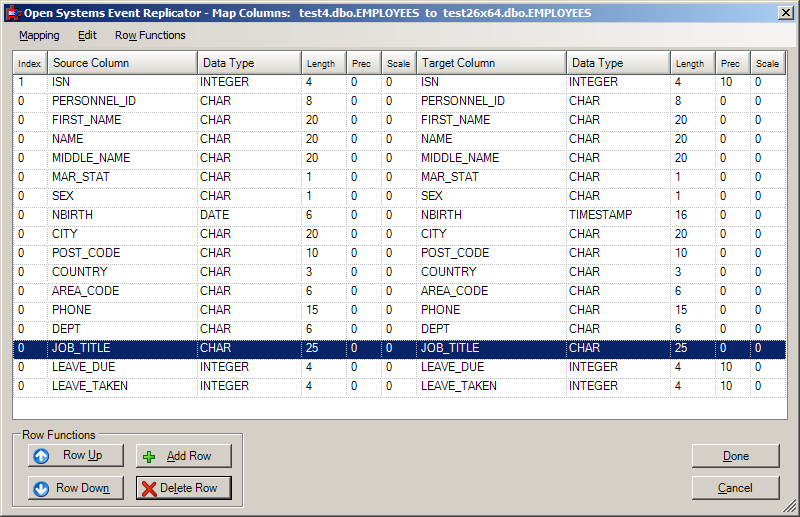The image size is (800, 517).
Task: Click the Target Column header
Action: (491, 63)
